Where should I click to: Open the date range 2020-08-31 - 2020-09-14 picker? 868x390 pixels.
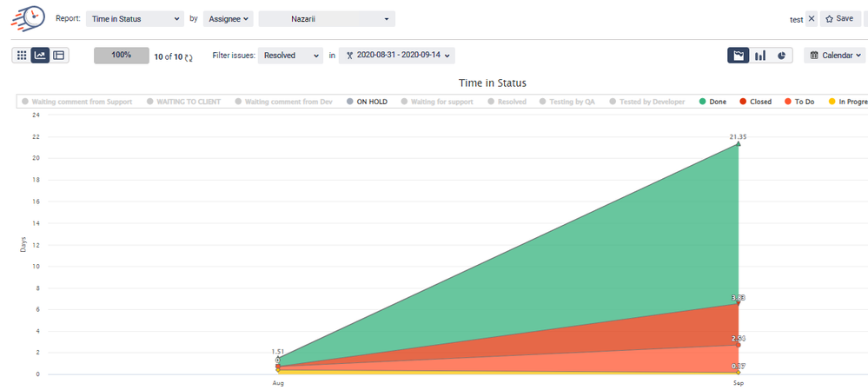(397, 56)
